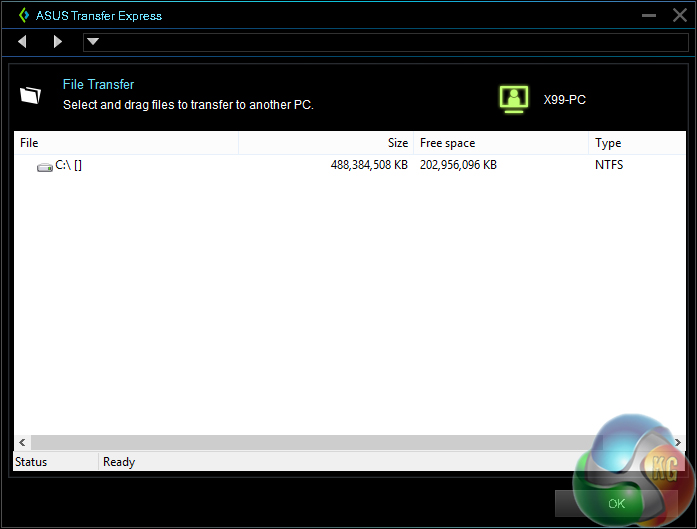This screenshot has width=697, height=529.
Task: Click the ASUS Transfer Express logo icon
Action: click(x=24, y=15)
